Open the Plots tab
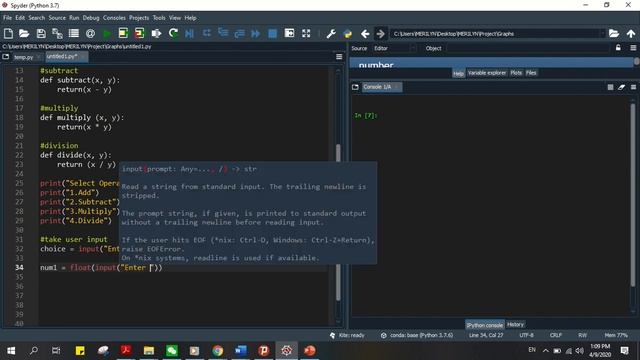Screen dimensions: 640x360 click(516, 73)
